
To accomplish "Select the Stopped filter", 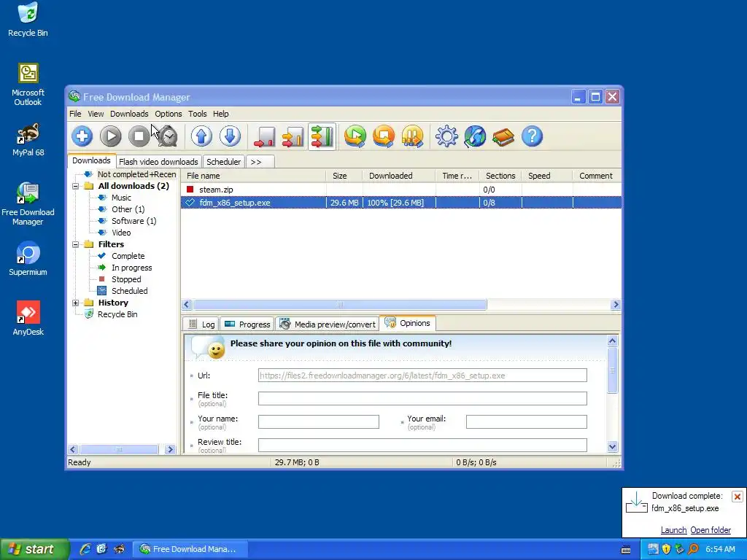I will pyautogui.click(x=126, y=279).
